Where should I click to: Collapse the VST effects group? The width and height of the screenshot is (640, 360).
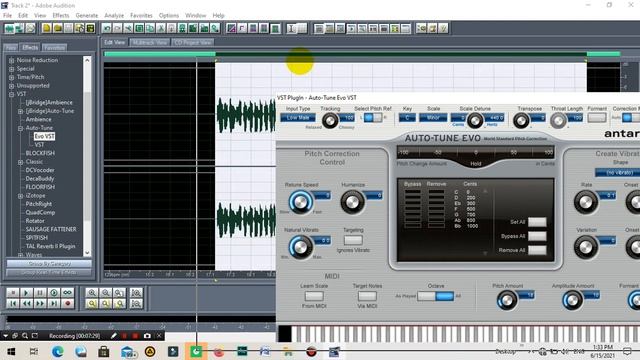tap(11, 94)
